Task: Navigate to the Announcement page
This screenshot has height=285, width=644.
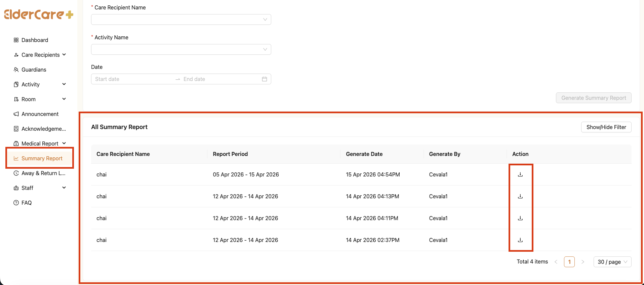Action: pyautogui.click(x=40, y=114)
